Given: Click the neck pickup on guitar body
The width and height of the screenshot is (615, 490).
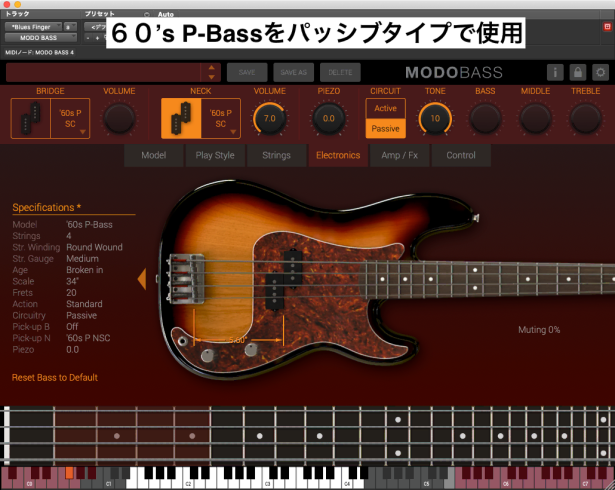Looking at the screenshot, I should [x=283, y=279].
